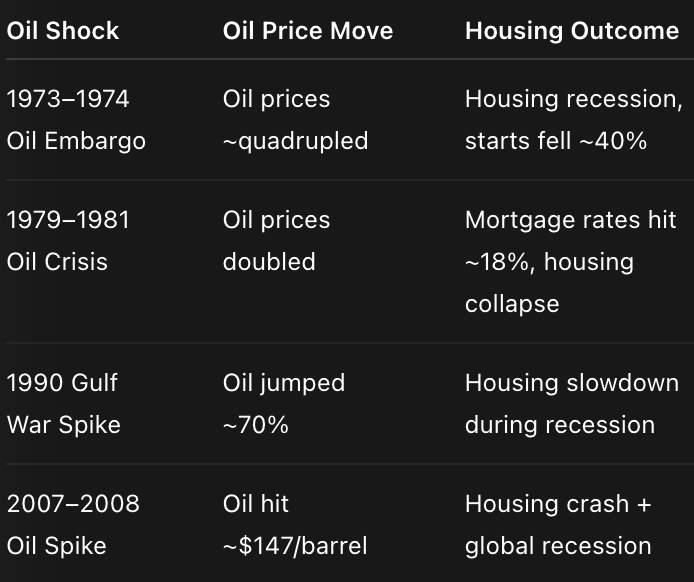Click the Housing Outcome column header
Viewport: 694px width, 582px height.
[x=572, y=31]
